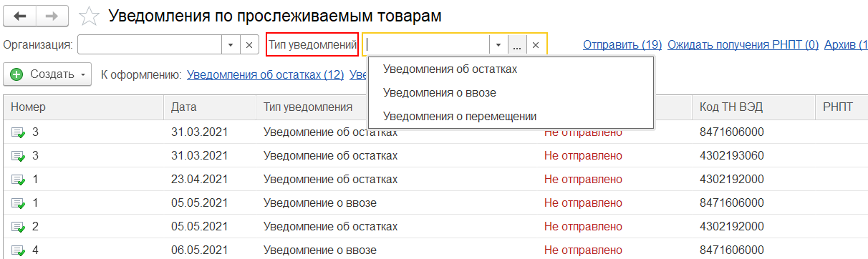Click the green plus icon on Создать
This screenshot has height=259, width=868.
click(x=16, y=74)
